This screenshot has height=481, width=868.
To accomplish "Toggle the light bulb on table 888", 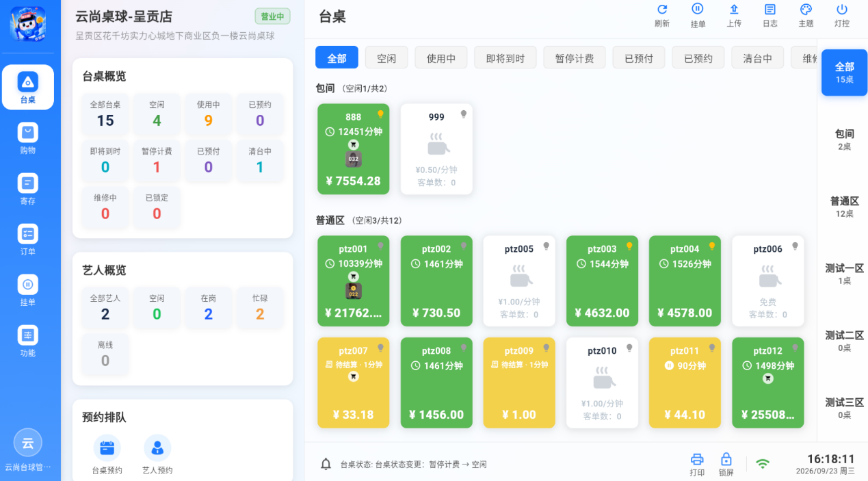I will click(x=380, y=114).
